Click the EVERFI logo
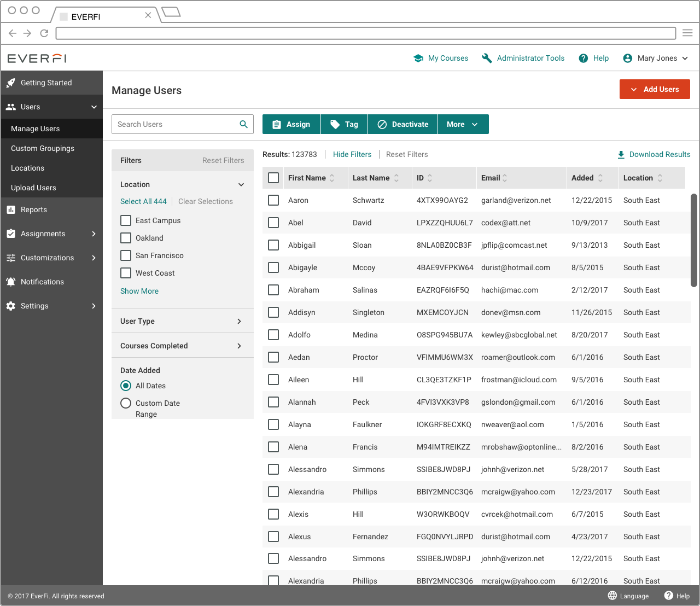Image resolution: width=700 pixels, height=606 pixels. pos(37,59)
